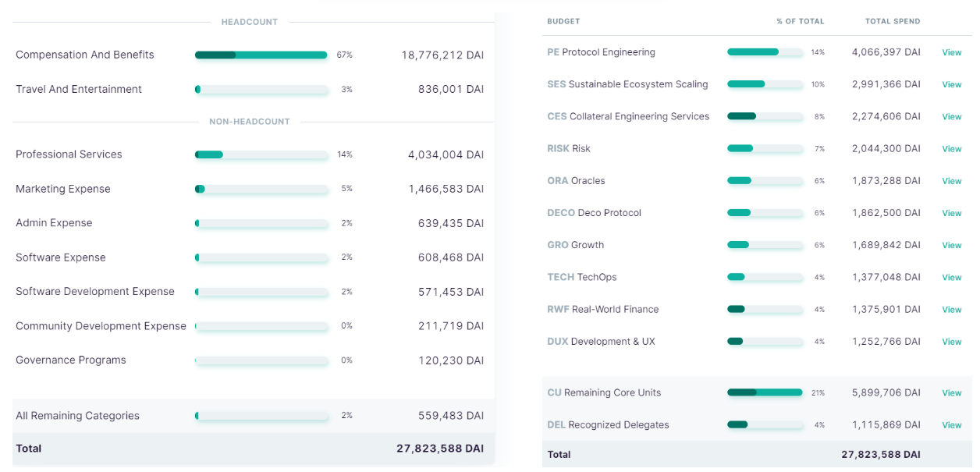Select the All Remaining Categories row
Screen dimensions: 980x472
point(77,416)
